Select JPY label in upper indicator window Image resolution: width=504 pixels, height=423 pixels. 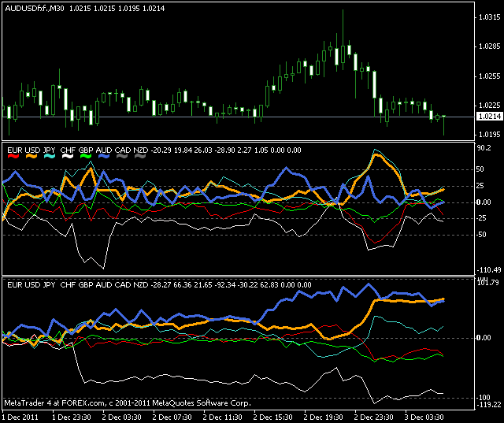[49, 150]
